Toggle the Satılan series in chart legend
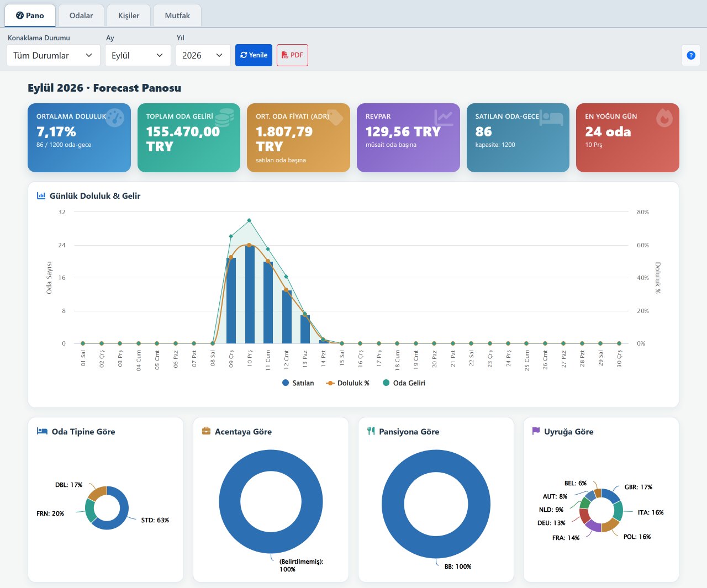Image resolution: width=707 pixels, height=588 pixels. 298,383
